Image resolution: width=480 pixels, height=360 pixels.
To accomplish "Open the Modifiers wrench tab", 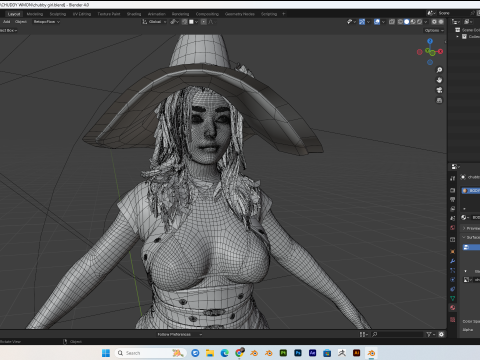I will pyautogui.click(x=452, y=261).
